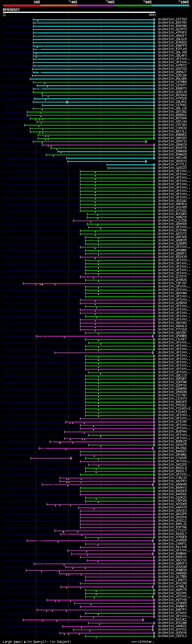Click hit label UniRef100_B9I0E1
Viewport: 192px width, 644px height.
point(172,620)
